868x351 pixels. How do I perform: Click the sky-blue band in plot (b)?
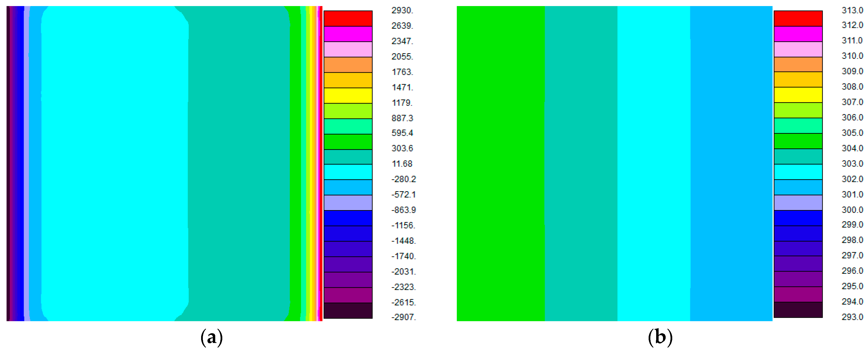click(x=731, y=163)
